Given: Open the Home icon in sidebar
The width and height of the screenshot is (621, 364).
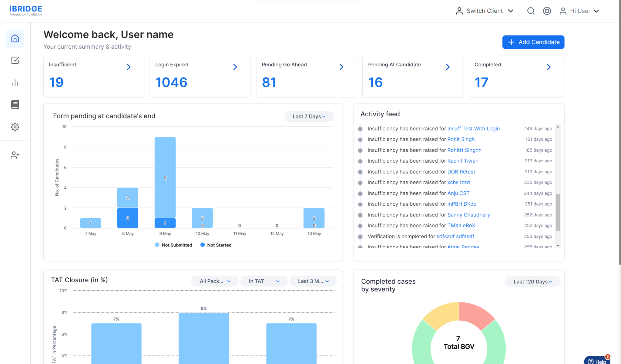Looking at the screenshot, I should click(x=15, y=38).
